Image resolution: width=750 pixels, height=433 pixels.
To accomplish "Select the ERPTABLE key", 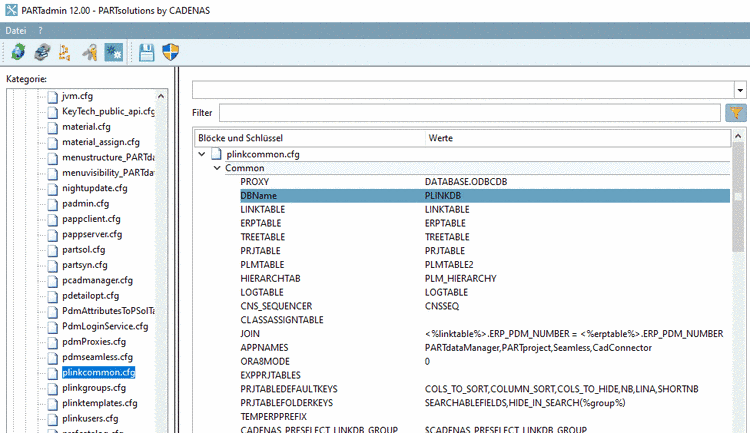I will coord(261,223).
